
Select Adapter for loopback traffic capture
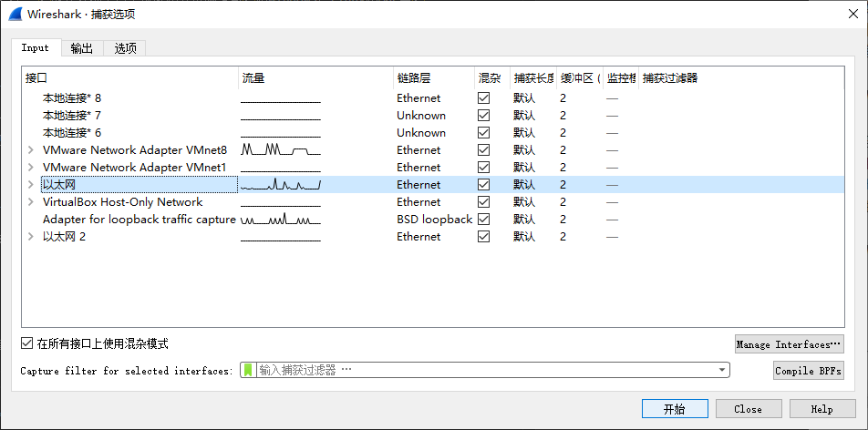point(139,220)
